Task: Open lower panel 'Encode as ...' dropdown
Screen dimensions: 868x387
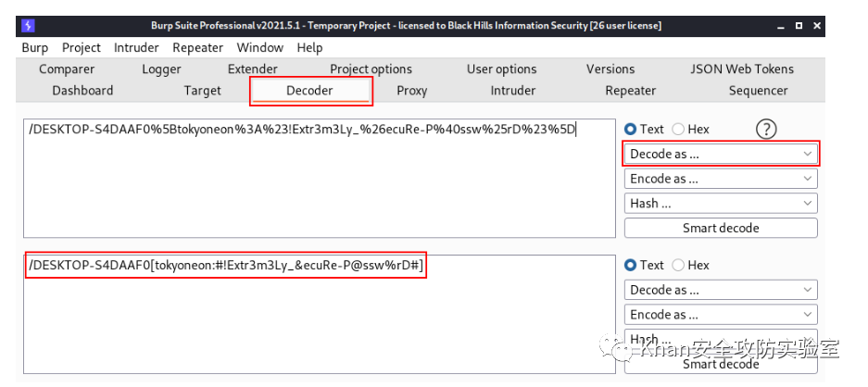Action: point(721,315)
